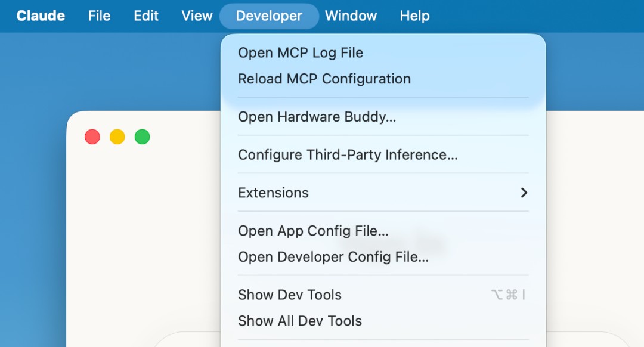Close the open Developer menu
Image resolution: width=644 pixels, height=347 pixels.
[269, 16]
